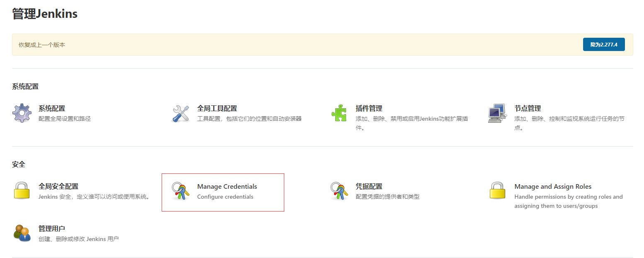Open the 全局工具配置 link
644x258 pixels.
(217, 108)
